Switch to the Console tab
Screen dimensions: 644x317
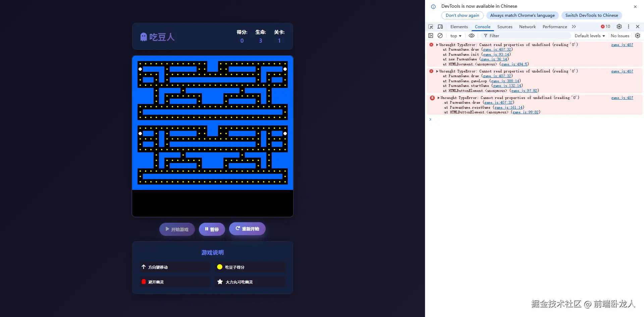[x=482, y=27]
